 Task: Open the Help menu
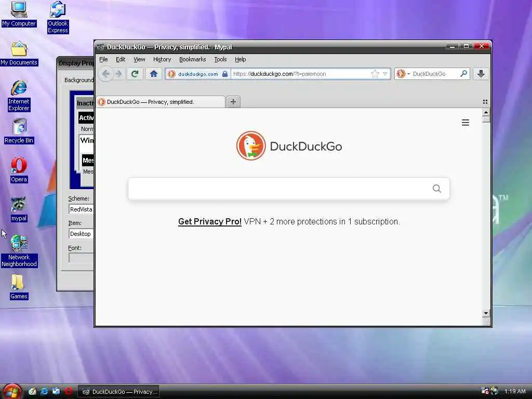tap(240, 59)
